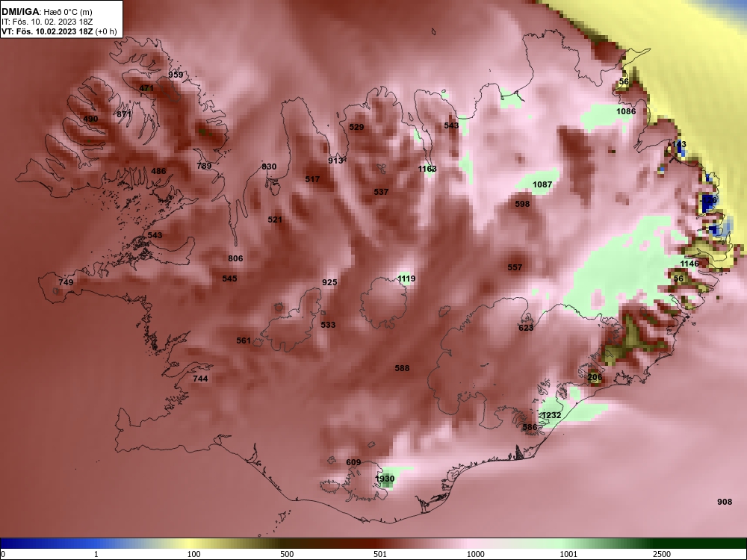Click the 490 label in the Westfjords
The width and height of the screenshot is (747, 560).
90,119
